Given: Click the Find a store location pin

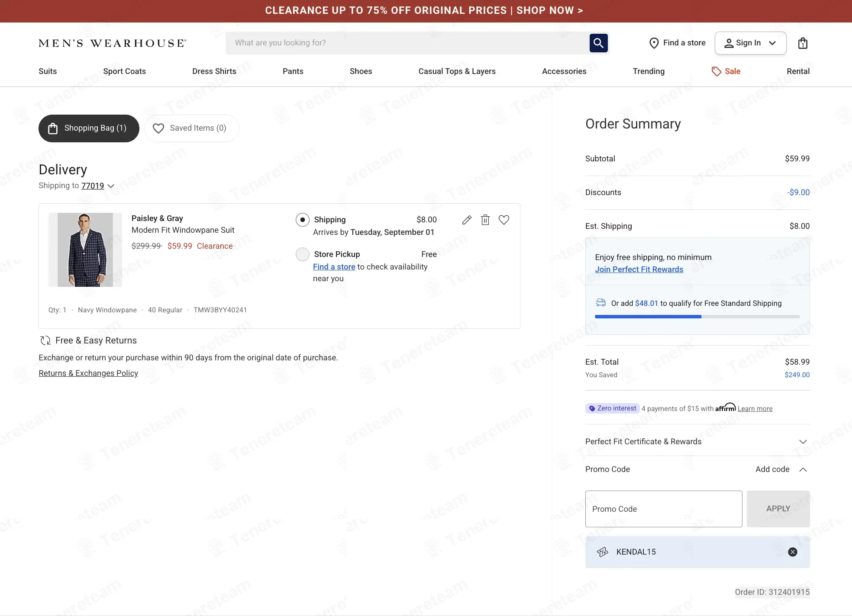Looking at the screenshot, I should pyautogui.click(x=654, y=43).
